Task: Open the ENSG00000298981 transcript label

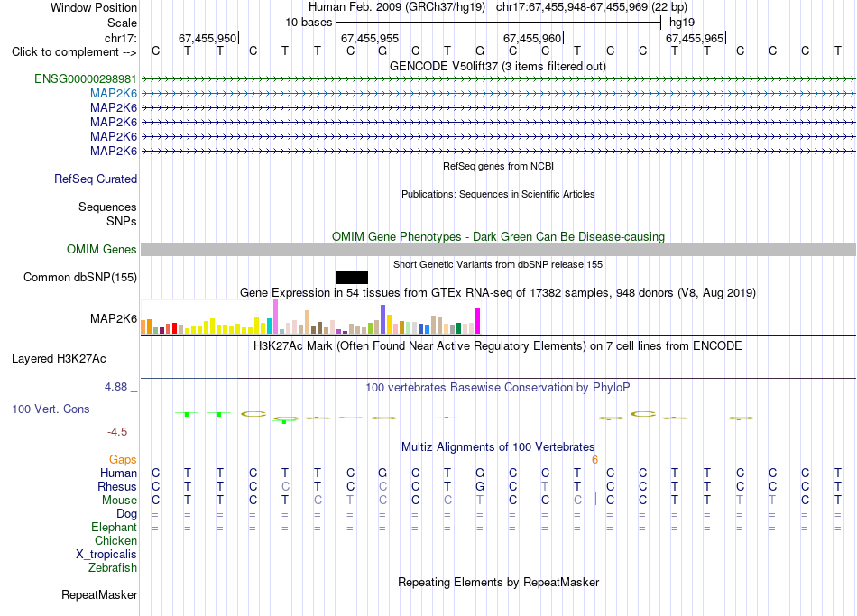Action: 86,78
